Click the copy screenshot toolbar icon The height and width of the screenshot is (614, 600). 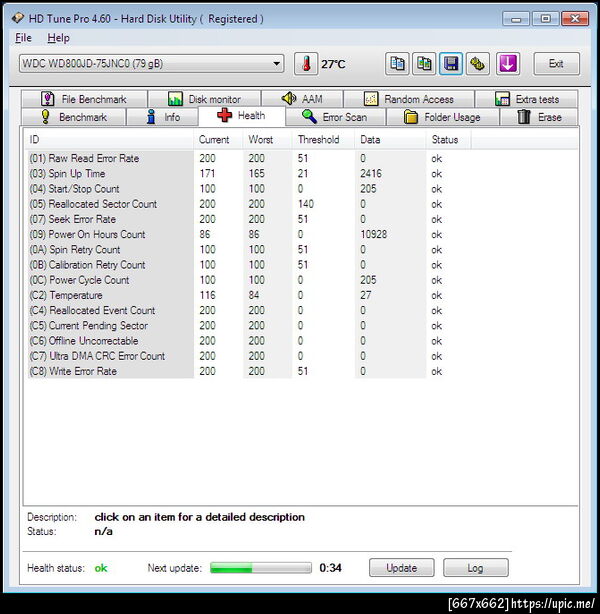coord(424,64)
